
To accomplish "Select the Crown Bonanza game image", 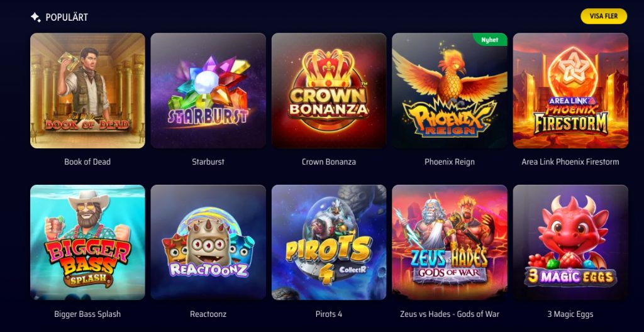I will click(329, 91).
